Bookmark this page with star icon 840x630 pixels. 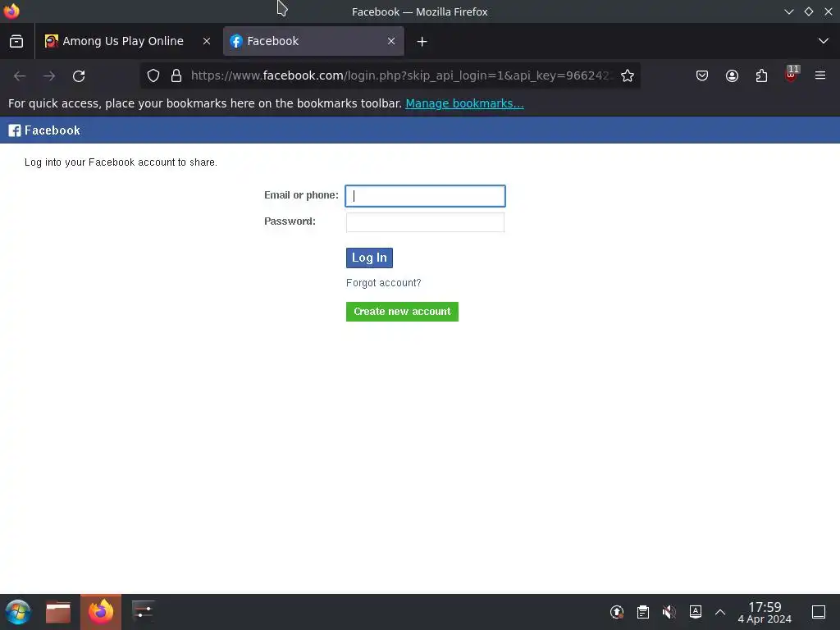tap(628, 75)
